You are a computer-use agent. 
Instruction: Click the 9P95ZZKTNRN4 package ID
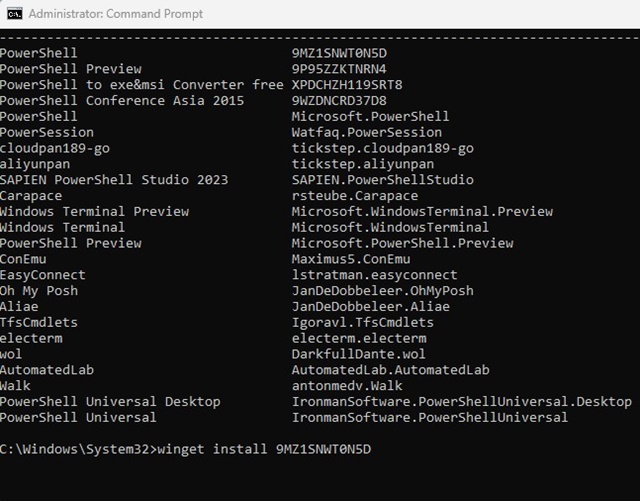tap(339, 69)
